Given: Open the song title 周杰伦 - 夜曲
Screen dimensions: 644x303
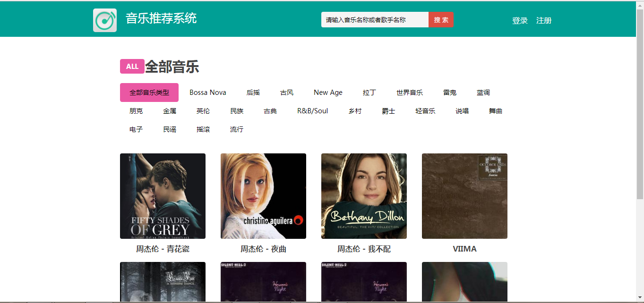Looking at the screenshot, I should (263, 249).
